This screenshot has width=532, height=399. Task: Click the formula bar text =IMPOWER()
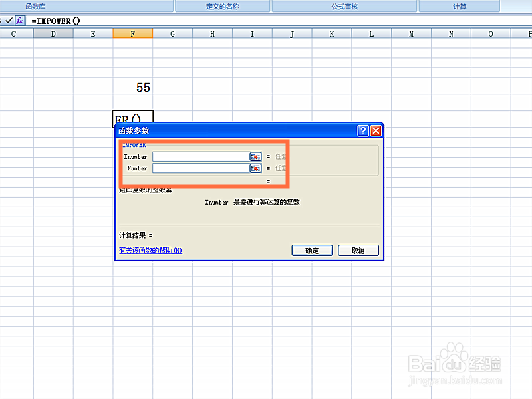pyautogui.click(x=56, y=21)
